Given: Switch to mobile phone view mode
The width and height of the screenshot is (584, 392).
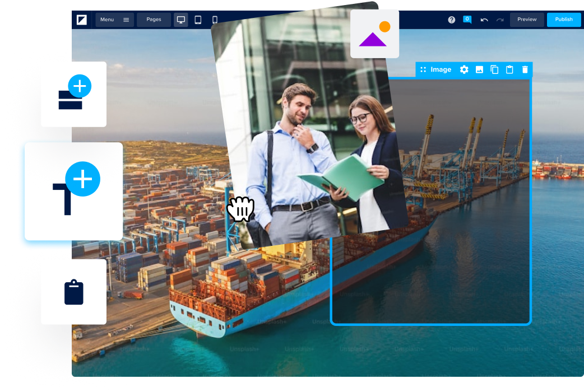Looking at the screenshot, I should tap(214, 20).
